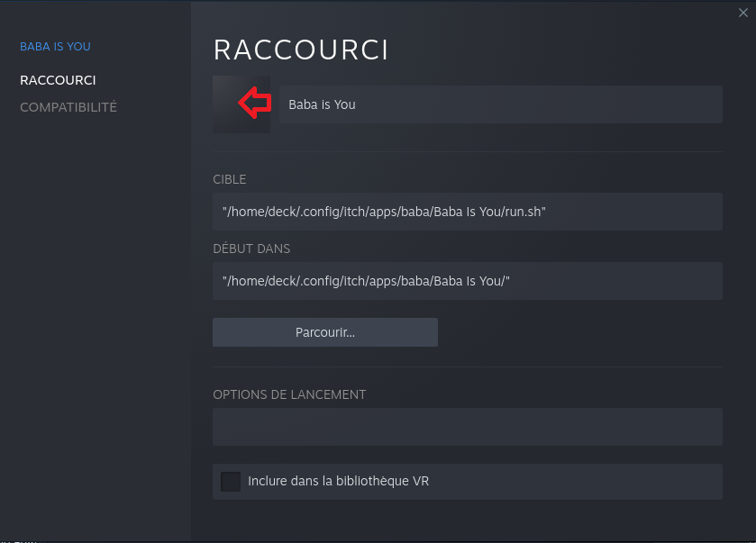Screen dimensions: 756x543
Task: Close the shortcut properties dialog
Action: tap(743, 13)
